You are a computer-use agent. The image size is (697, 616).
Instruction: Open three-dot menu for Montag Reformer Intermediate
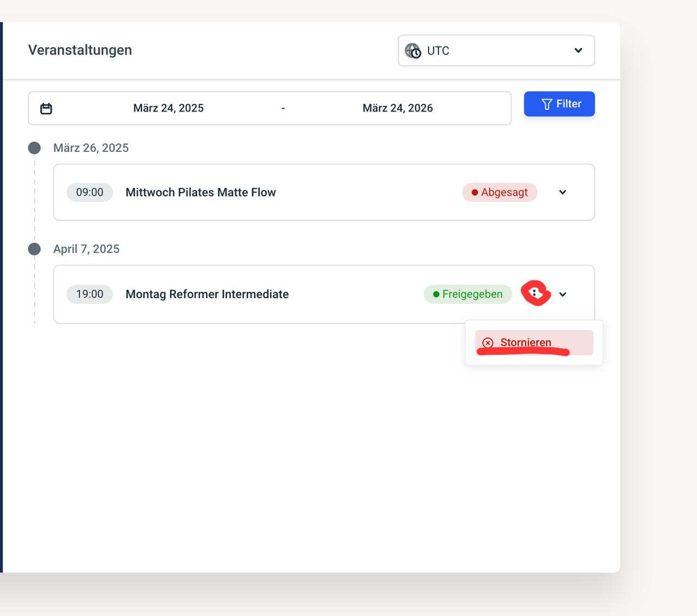535,294
